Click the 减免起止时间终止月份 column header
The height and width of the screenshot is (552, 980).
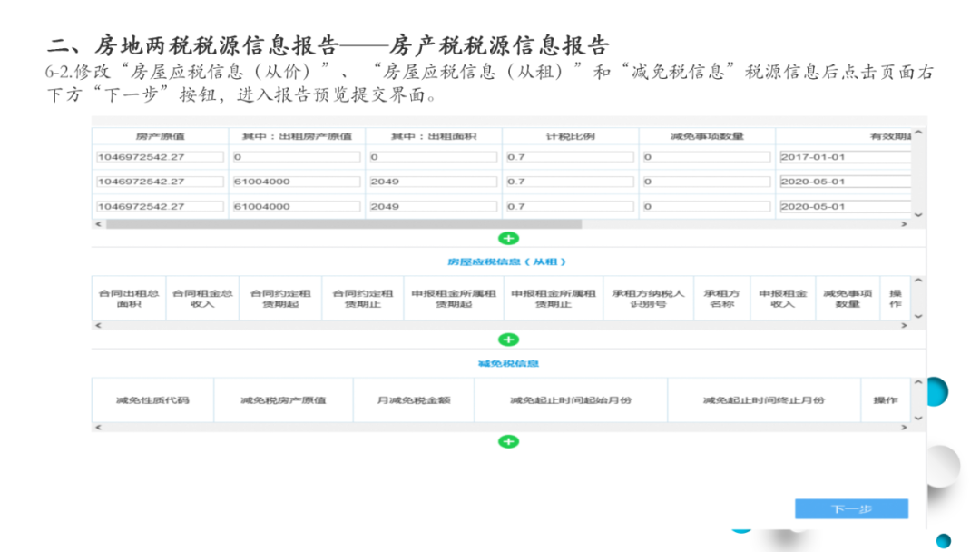point(764,400)
